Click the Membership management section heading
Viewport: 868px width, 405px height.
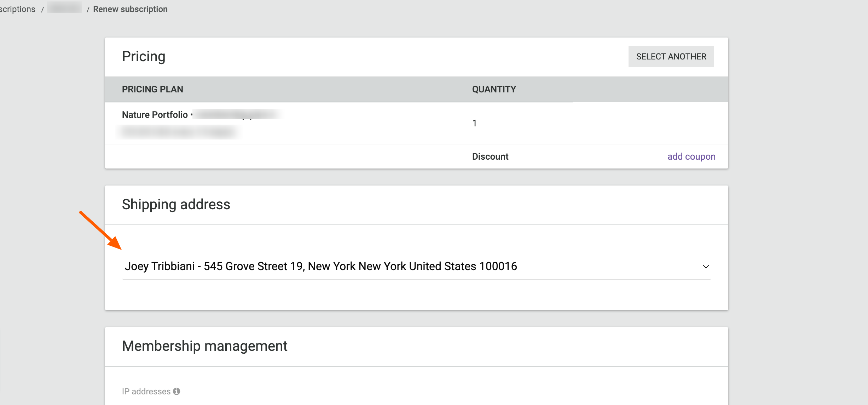pos(204,346)
